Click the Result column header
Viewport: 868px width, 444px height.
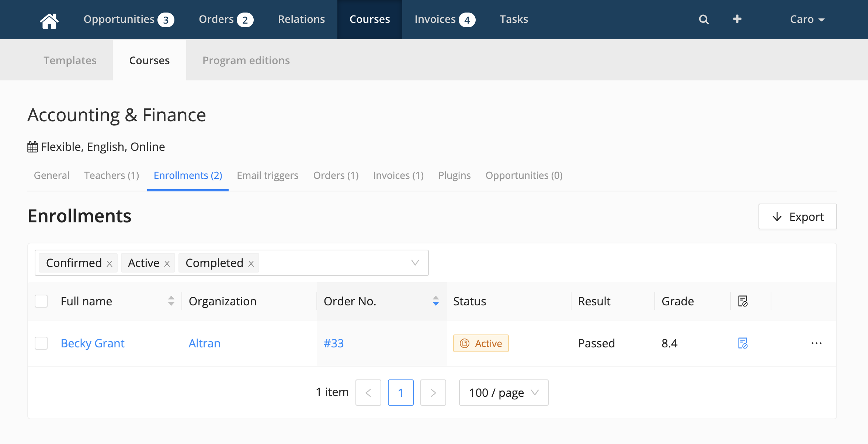coord(594,301)
